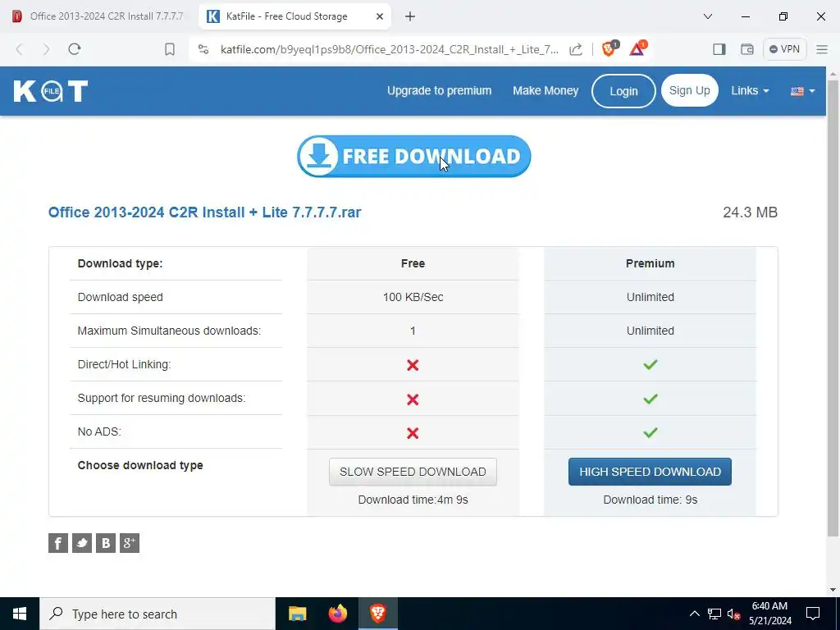Click Brave browser taskbar icon
Viewport: 840px width, 630px height.
[377, 614]
